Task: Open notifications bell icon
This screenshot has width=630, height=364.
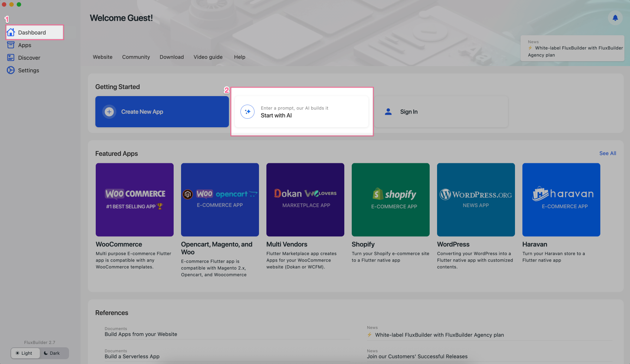Action: click(x=615, y=18)
